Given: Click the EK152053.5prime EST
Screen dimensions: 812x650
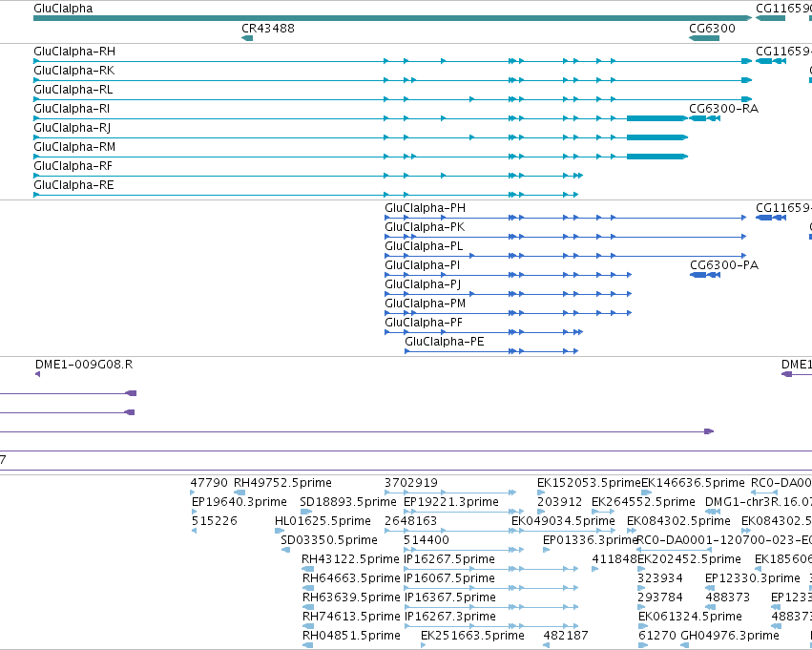Looking at the screenshot, I should point(589,483).
